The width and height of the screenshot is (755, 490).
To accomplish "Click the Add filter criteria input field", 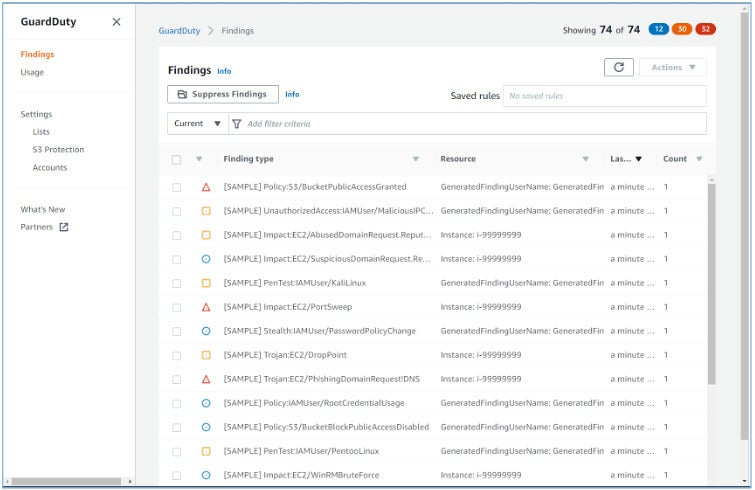I will [x=467, y=124].
